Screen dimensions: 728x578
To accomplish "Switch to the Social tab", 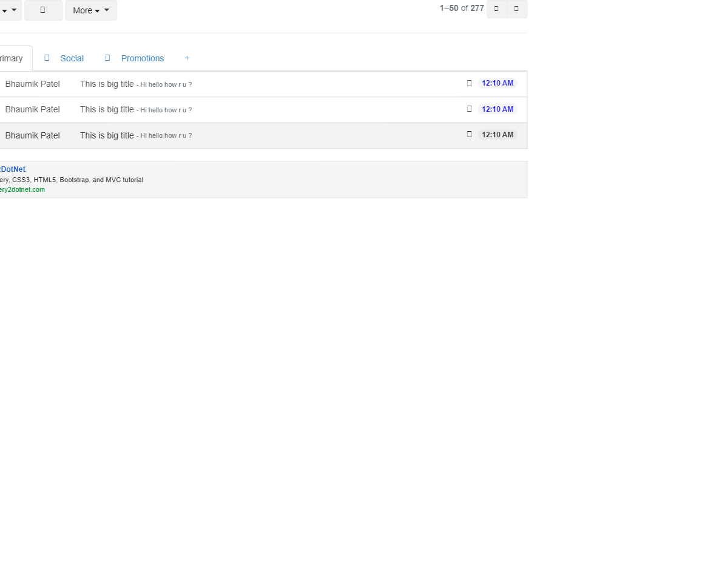I will [72, 58].
